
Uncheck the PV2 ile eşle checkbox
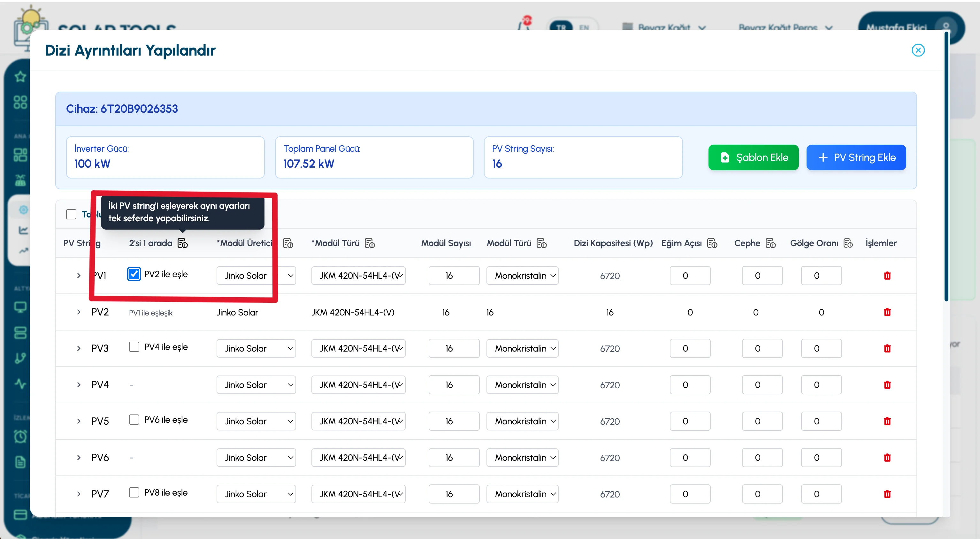[x=134, y=274]
